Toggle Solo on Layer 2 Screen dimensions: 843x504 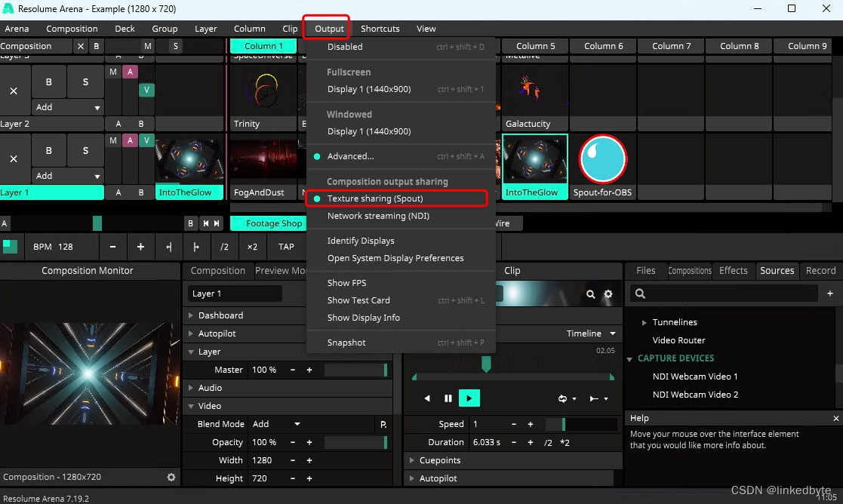pyautogui.click(x=85, y=81)
